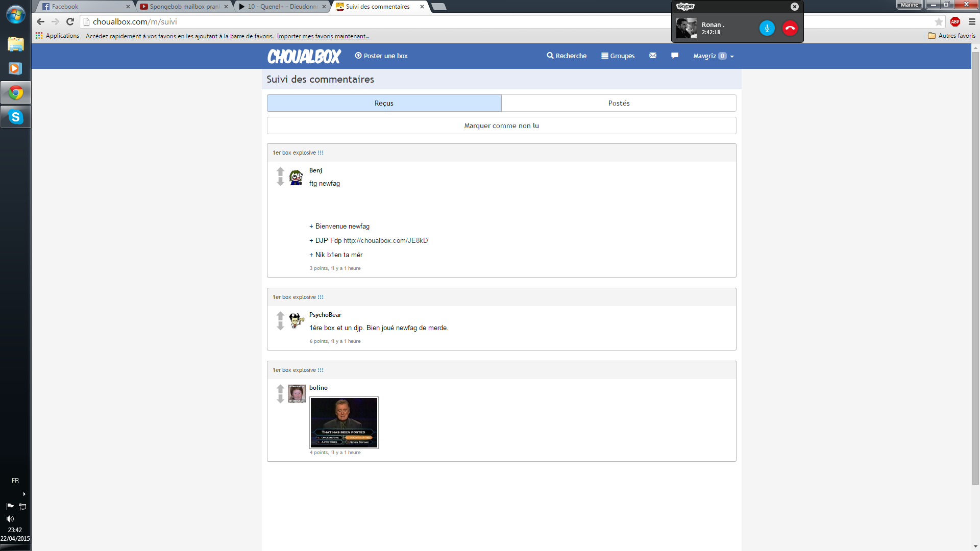The height and width of the screenshot is (551, 980).
Task: Mute microphone in Skype call popup
Action: [767, 28]
